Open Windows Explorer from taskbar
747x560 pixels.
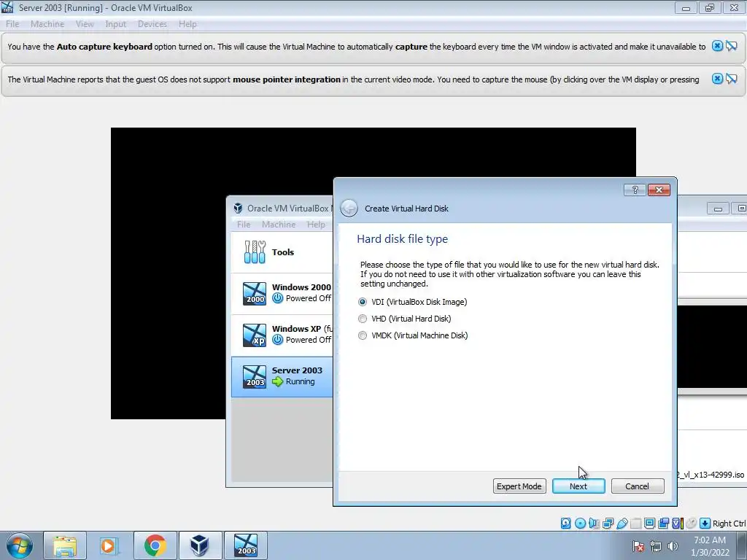click(65, 545)
